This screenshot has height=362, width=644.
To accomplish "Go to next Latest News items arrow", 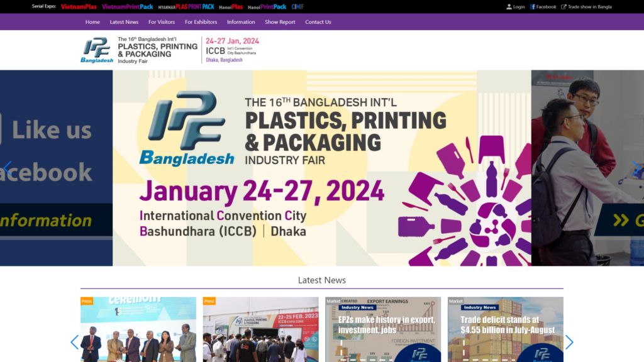I will pos(569,343).
